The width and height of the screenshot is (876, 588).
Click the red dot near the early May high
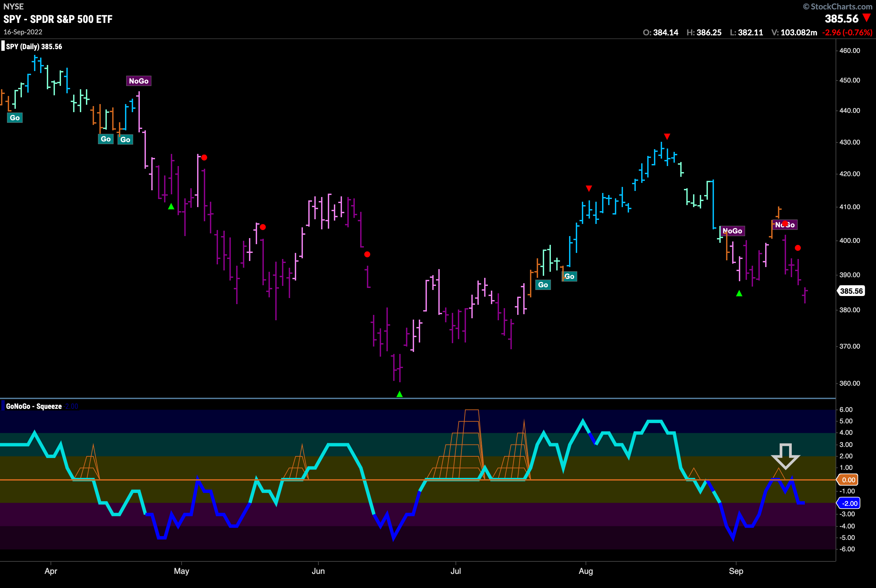pyautogui.click(x=204, y=158)
